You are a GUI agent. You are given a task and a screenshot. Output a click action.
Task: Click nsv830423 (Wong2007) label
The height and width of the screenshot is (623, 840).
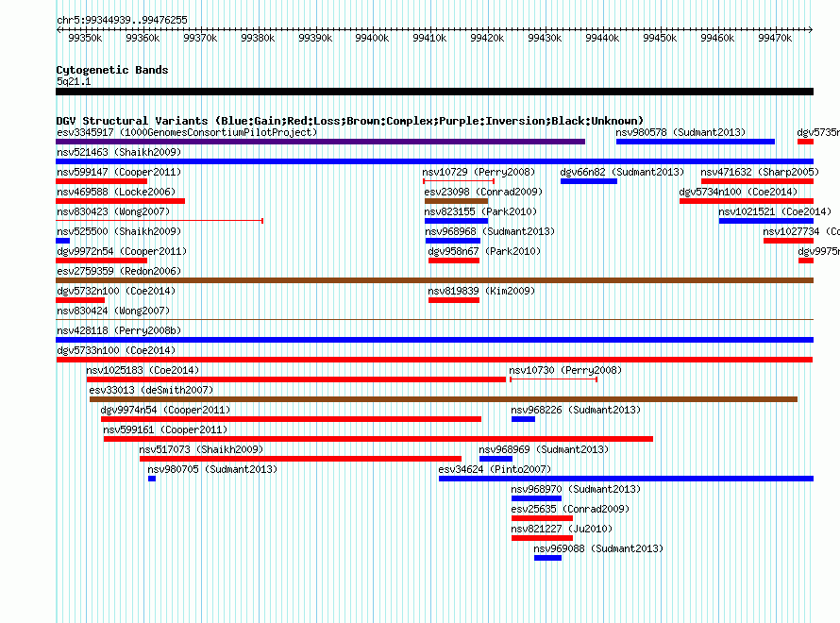pos(113,211)
